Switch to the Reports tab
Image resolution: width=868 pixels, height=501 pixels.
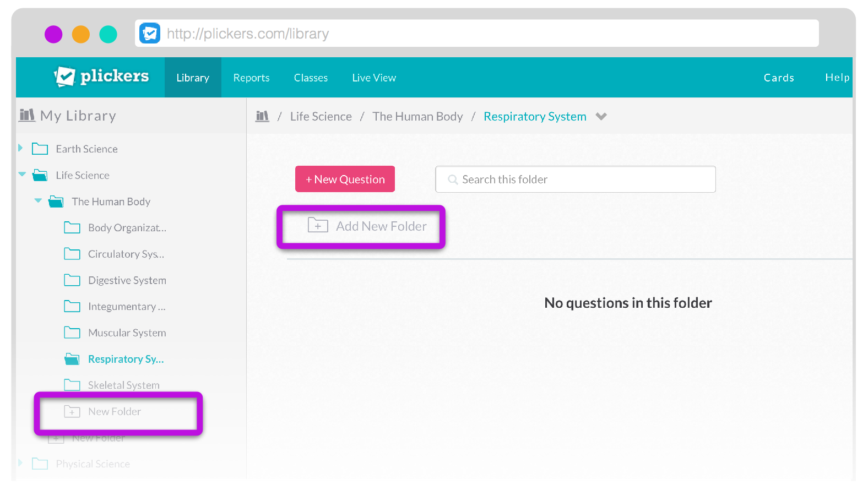pyautogui.click(x=251, y=78)
